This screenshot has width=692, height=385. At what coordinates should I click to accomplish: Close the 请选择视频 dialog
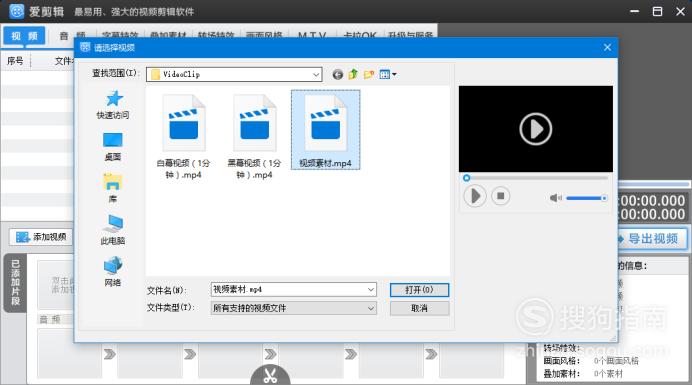[607, 47]
